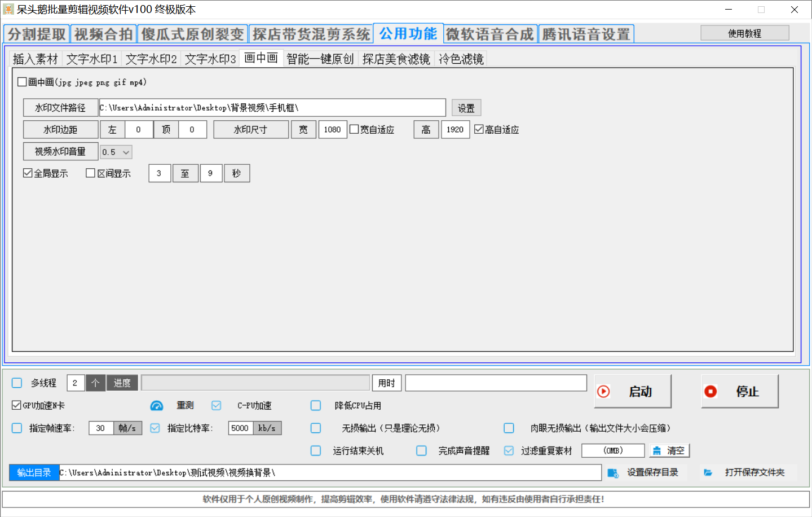Toggle 指定比特率 bitrate checkbox
The image size is (812, 517).
click(155, 428)
